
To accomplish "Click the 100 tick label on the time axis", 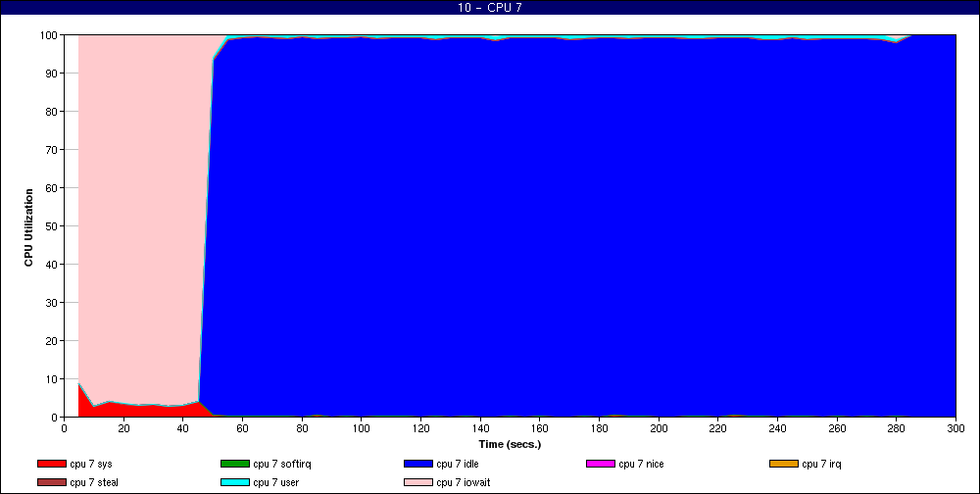I will [362, 428].
